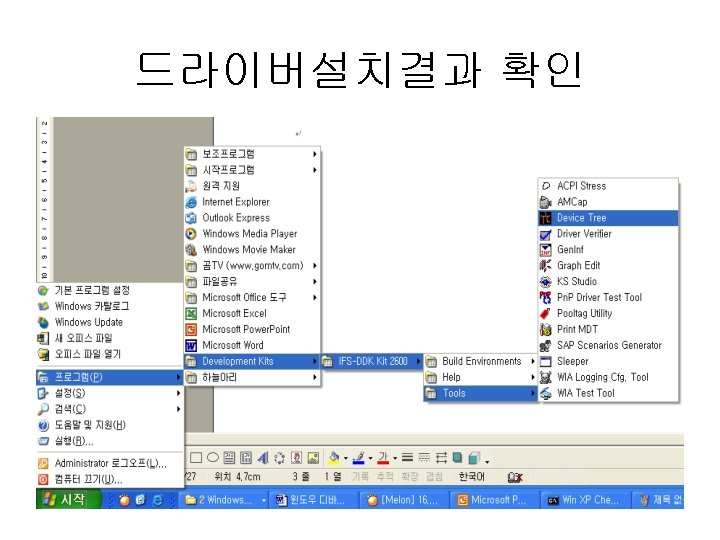The width and height of the screenshot is (720, 540).
Task: Open Windows 카탈로그
Action: 110,306
